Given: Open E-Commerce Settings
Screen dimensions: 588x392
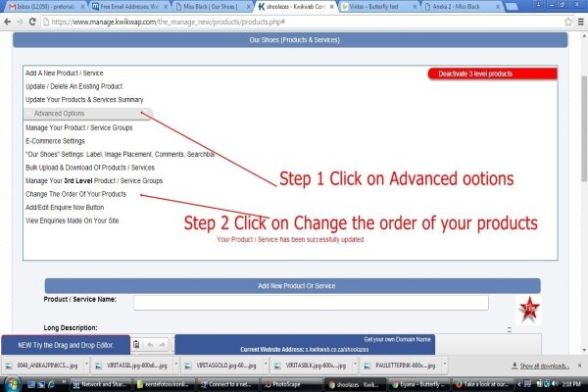Looking at the screenshot, I should (x=55, y=141).
